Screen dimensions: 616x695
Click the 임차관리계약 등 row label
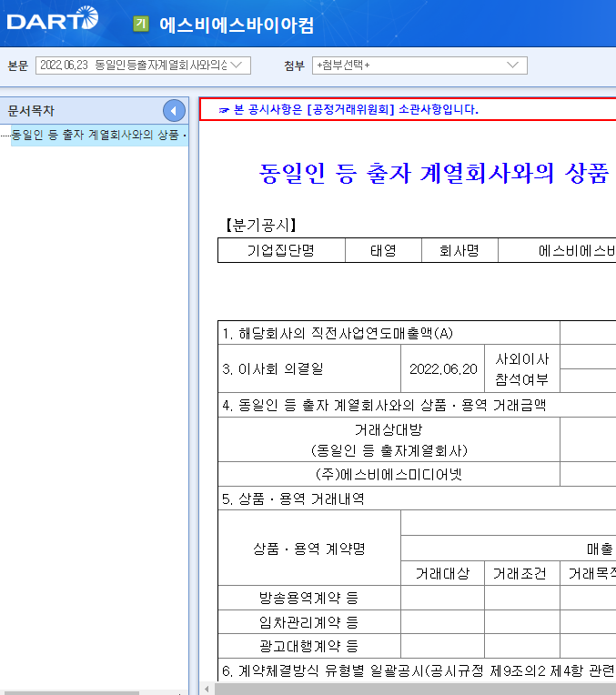(309, 622)
